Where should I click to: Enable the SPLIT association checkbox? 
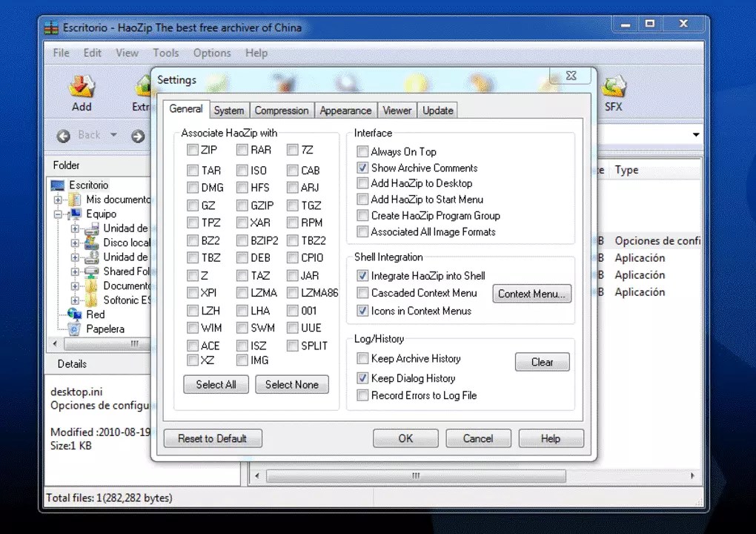pyautogui.click(x=292, y=346)
